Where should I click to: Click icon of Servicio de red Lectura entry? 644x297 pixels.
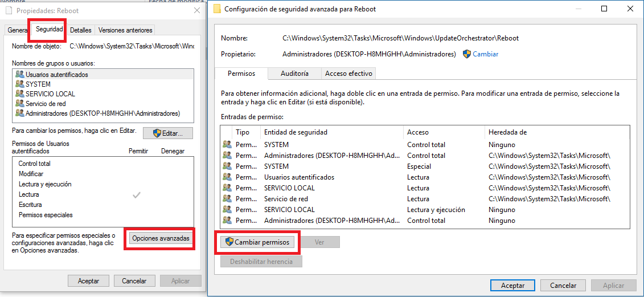(227, 199)
